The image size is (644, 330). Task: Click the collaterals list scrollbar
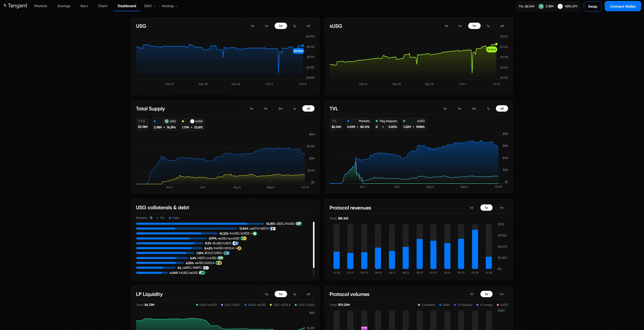(x=314, y=245)
